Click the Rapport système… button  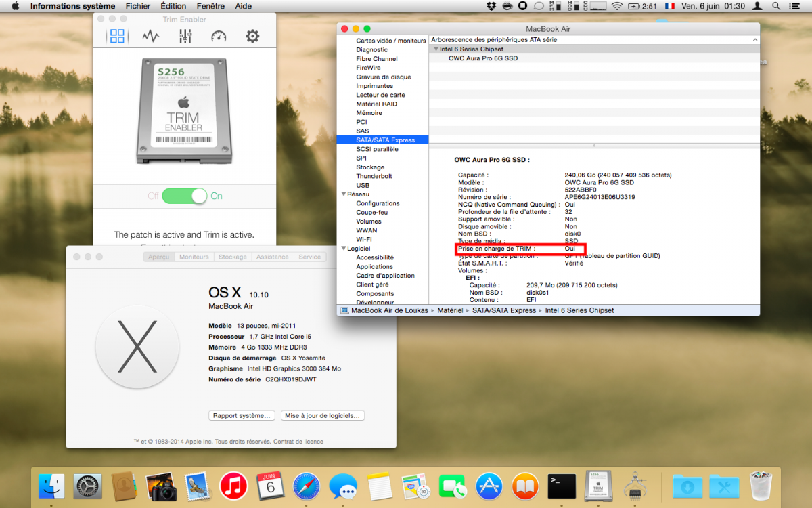(242, 415)
